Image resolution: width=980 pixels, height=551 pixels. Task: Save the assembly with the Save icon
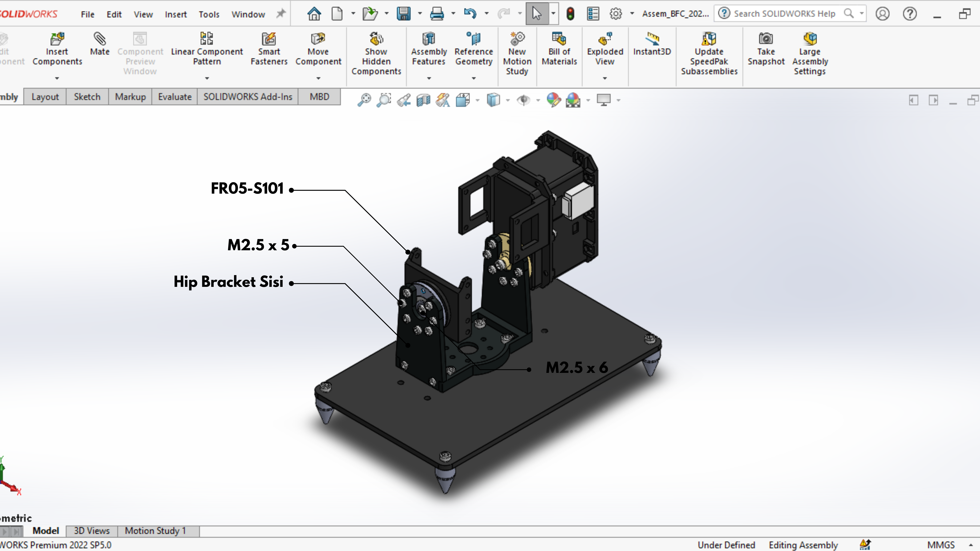click(x=403, y=14)
